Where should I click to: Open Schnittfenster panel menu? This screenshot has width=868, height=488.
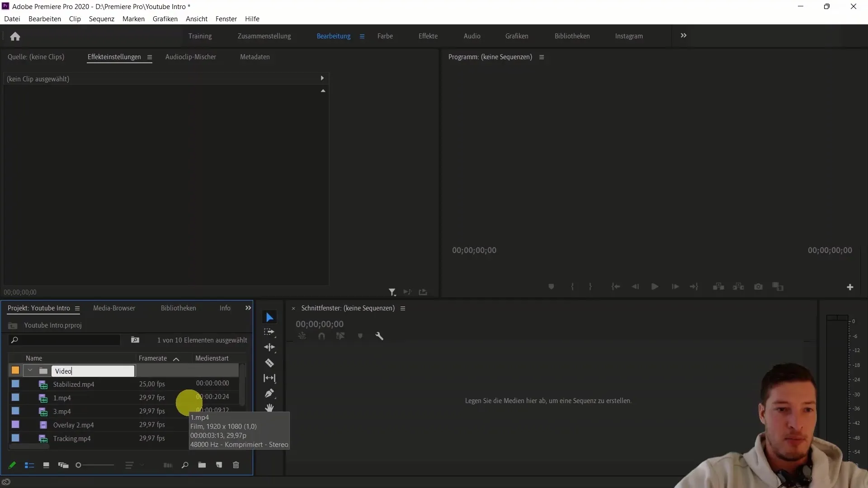point(403,309)
